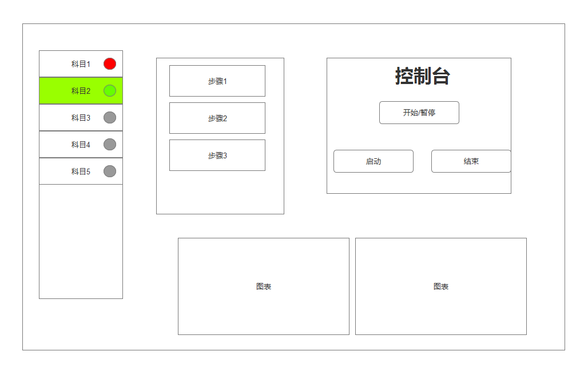
Task: Click the 启动 button in the console
Action: click(x=374, y=161)
